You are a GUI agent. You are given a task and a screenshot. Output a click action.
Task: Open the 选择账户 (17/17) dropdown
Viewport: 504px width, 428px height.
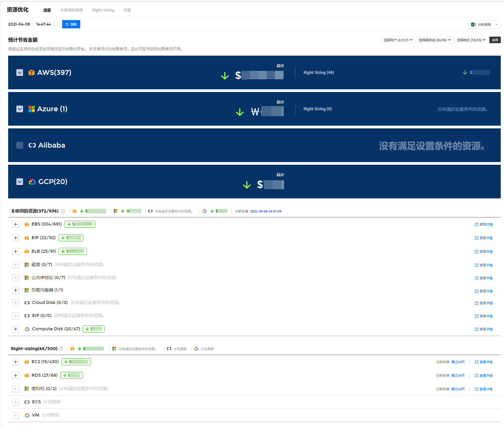[398, 40]
